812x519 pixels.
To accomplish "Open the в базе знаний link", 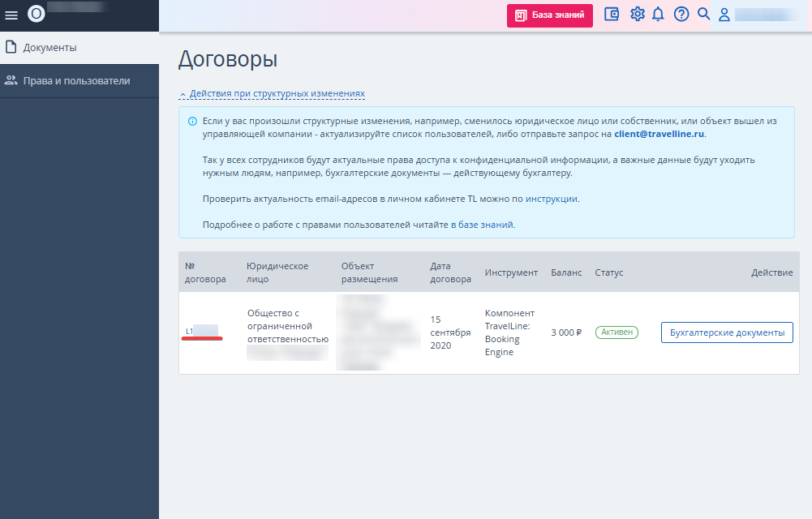I will coord(482,225).
